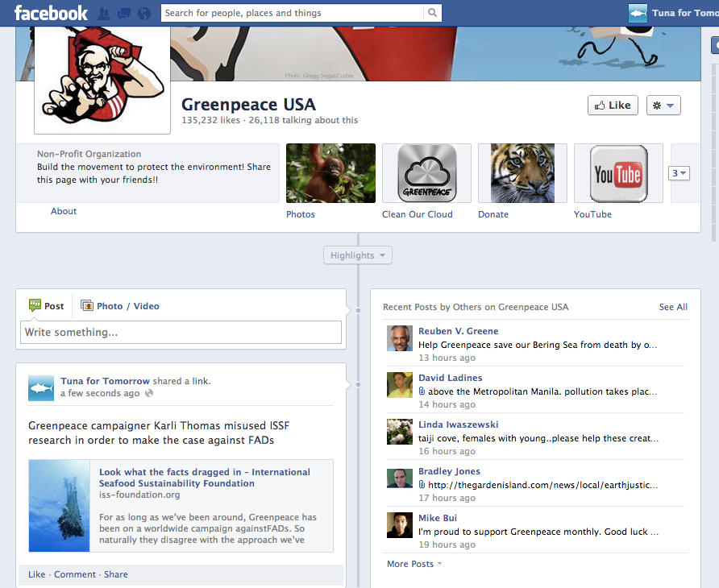This screenshot has width=719, height=588.
Task: Click the Greenpeace USA profile picture
Action: tap(102, 80)
